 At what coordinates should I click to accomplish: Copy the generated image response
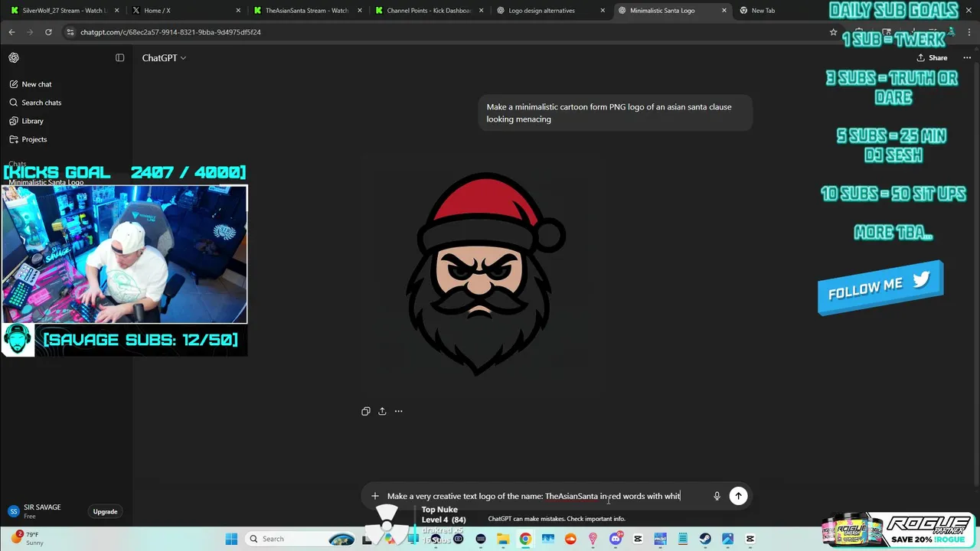[366, 411]
